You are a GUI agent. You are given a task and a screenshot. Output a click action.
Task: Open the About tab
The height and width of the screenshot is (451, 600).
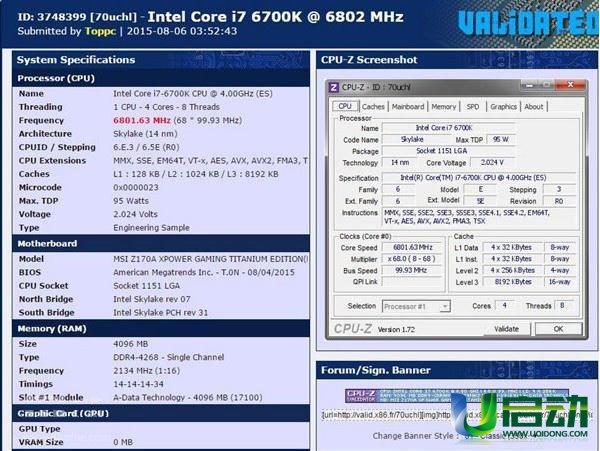(534, 107)
